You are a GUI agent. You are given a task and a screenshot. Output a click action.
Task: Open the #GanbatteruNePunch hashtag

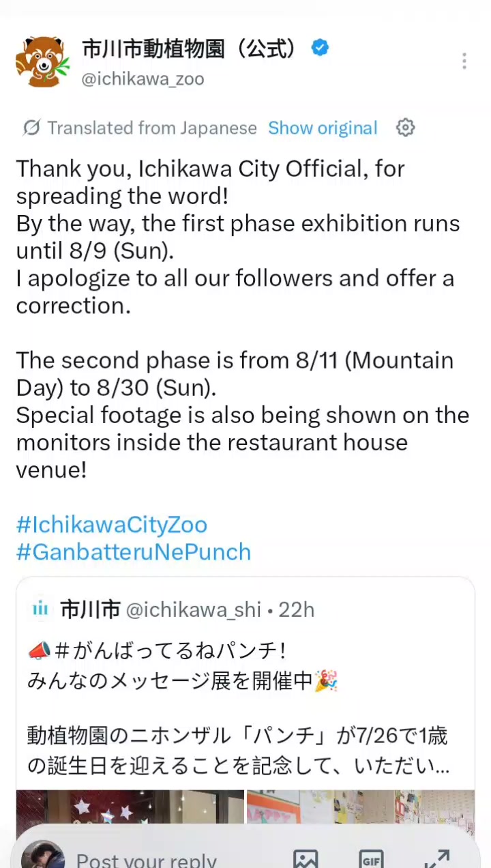click(134, 552)
